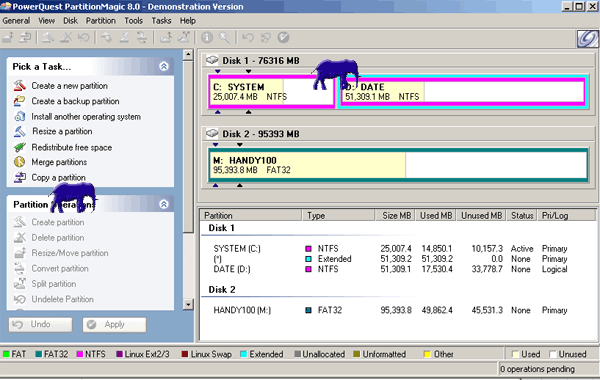
Task: Click the info icon in the toolbar
Action: [x=207, y=37]
